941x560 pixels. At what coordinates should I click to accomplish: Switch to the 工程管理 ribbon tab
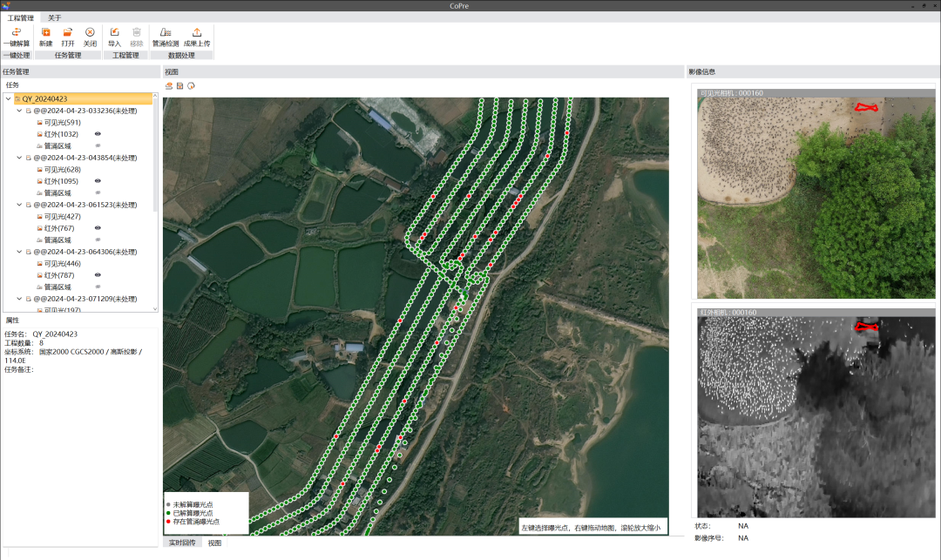(21, 18)
